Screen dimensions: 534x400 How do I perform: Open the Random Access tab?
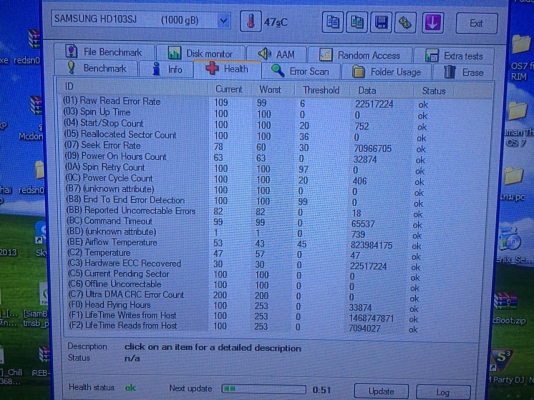pos(360,55)
